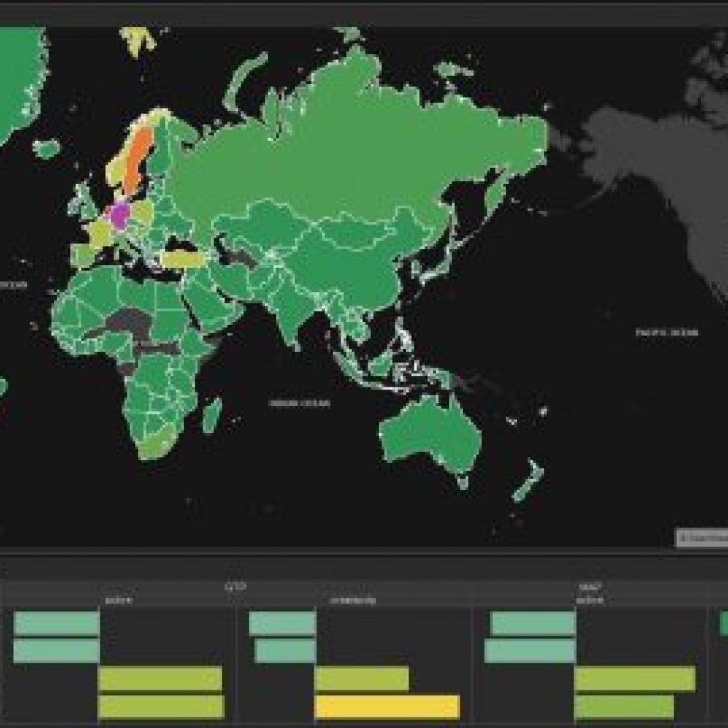Click Madagascar island on the map

click(211, 414)
